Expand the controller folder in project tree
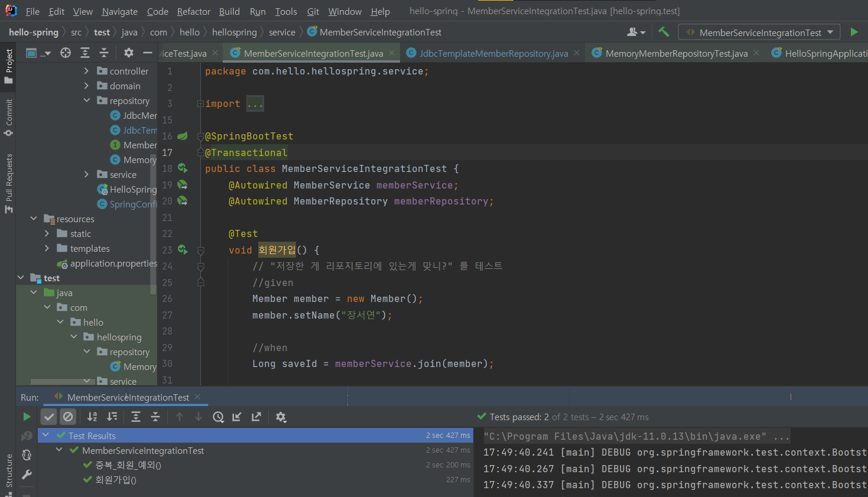Viewport: 868px width, 497px height. coord(86,71)
